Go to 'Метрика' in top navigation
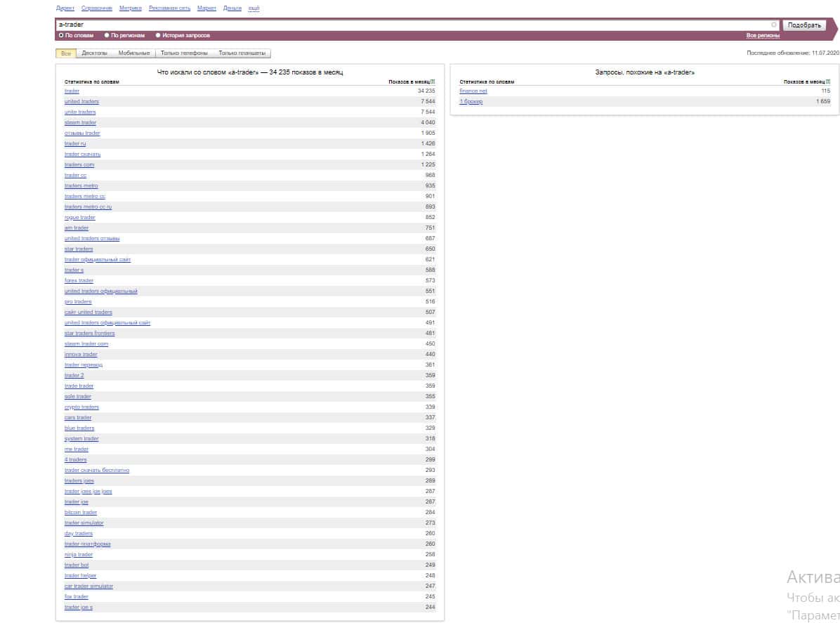 pos(130,8)
